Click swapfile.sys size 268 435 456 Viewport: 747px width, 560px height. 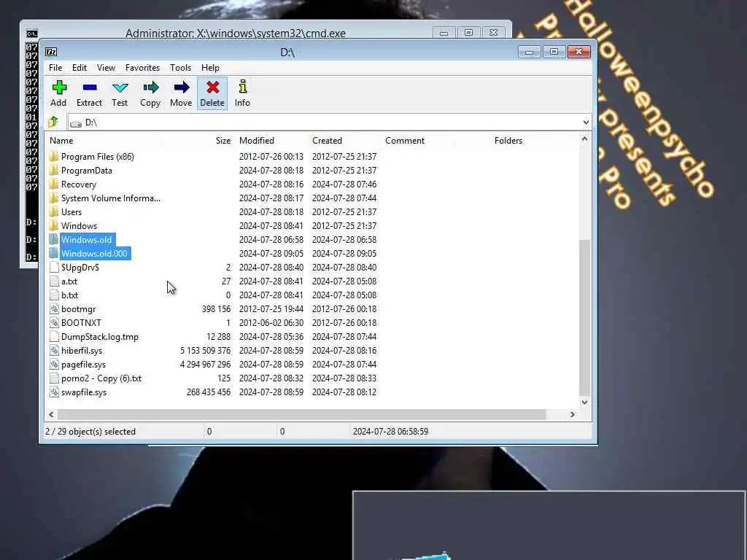(209, 392)
